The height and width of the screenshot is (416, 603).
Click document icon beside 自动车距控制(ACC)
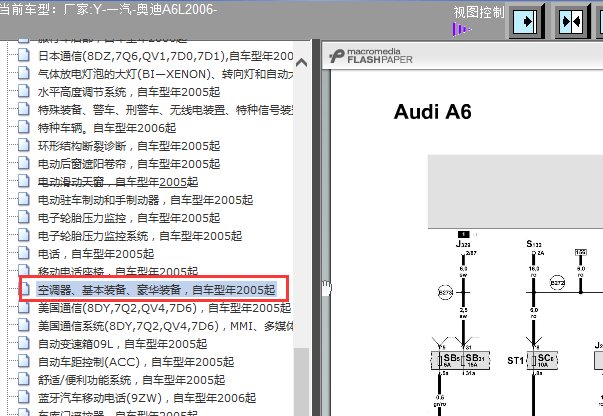click(23, 361)
